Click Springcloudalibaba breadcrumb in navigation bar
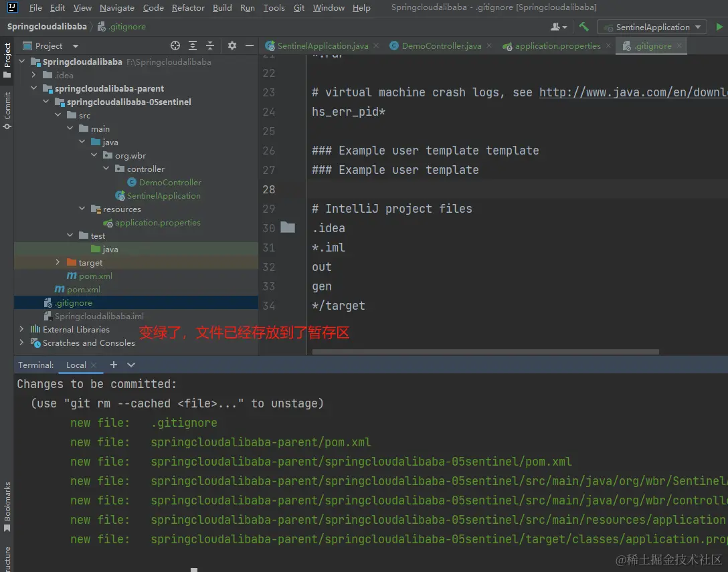Image resolution: width=728 pixels, height=572 pixels. coord(47,27)
